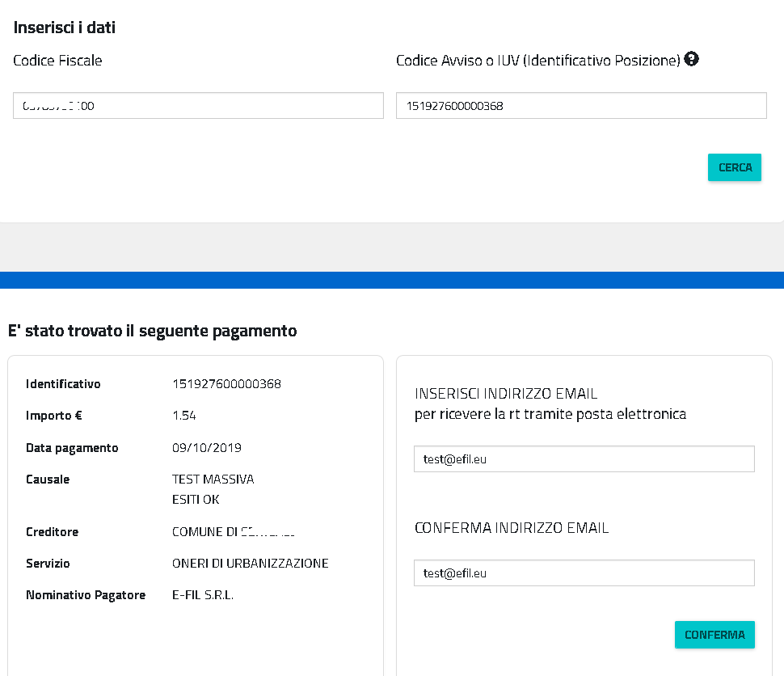The image size is (784, 676).
Task: Focus the Codice Avviso o IUV input field
Action: [580, 105]
